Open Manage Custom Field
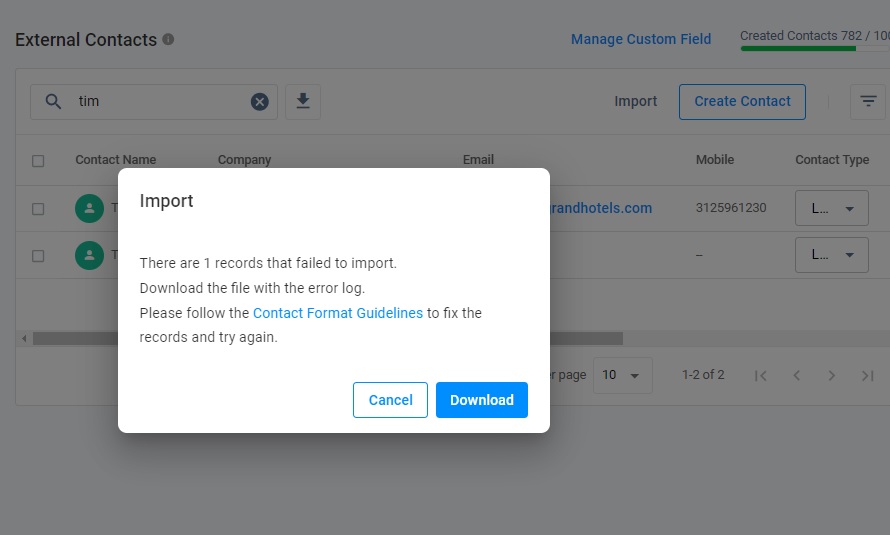Image resolution: width=890 pixels, height=535 pixels. pos(641,40)
